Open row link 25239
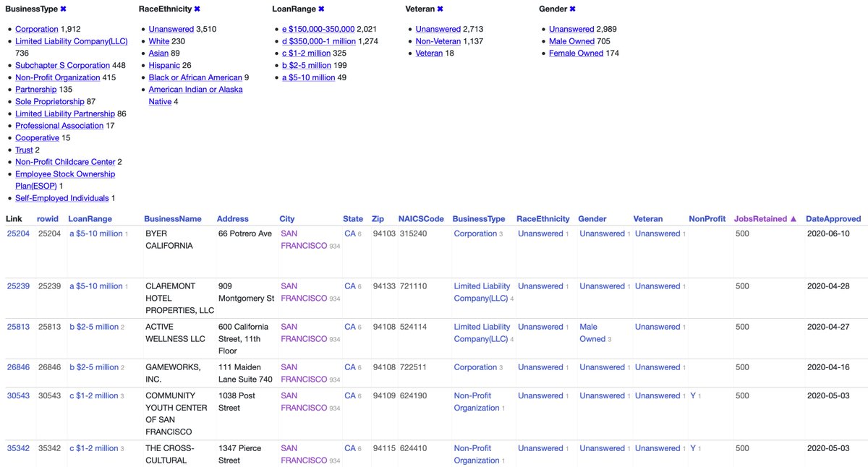This screenshot has height=467, width=868. coord(18,286)
